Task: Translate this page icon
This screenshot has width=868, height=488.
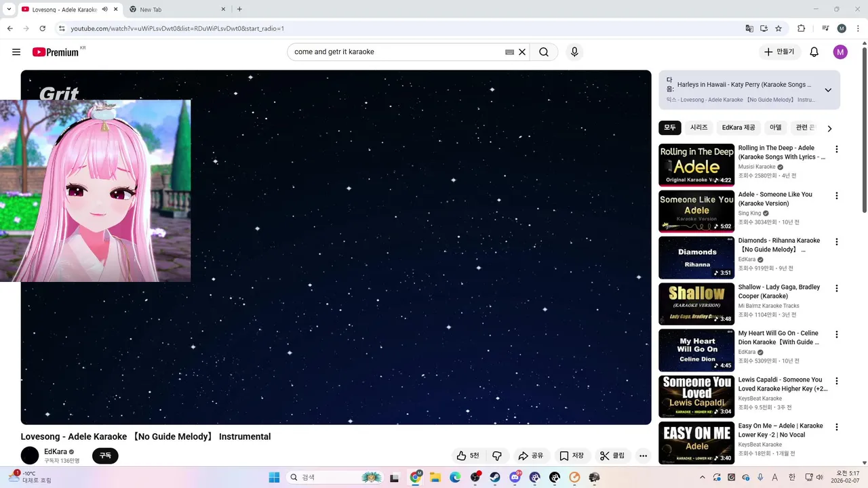Action: 749,28
